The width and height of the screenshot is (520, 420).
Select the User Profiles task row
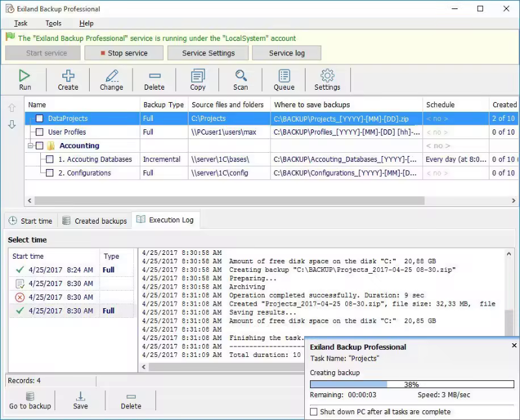271,132
